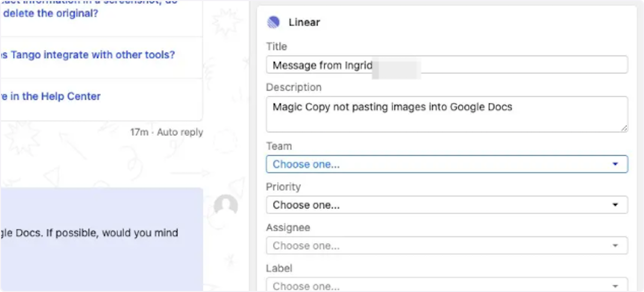Open Tango integrate with other tools link
The width and height of the screenshot is (644, 292).
tap(87, 55)
